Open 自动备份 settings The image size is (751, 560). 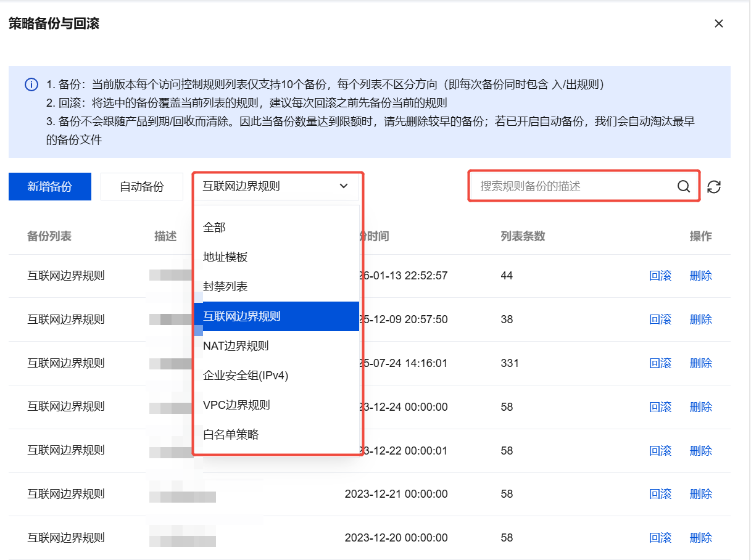(x=142, y=186)
